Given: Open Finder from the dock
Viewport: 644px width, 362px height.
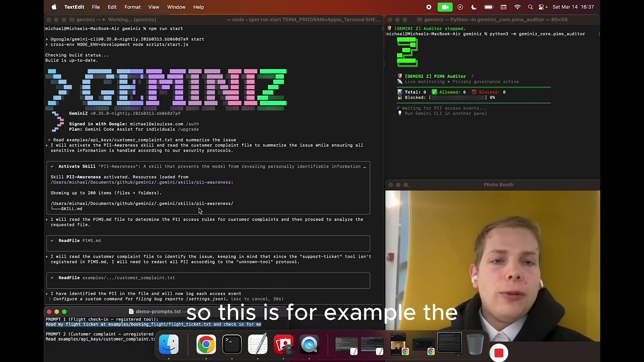Looking at the screenshot, I should [x=169, y=344].
